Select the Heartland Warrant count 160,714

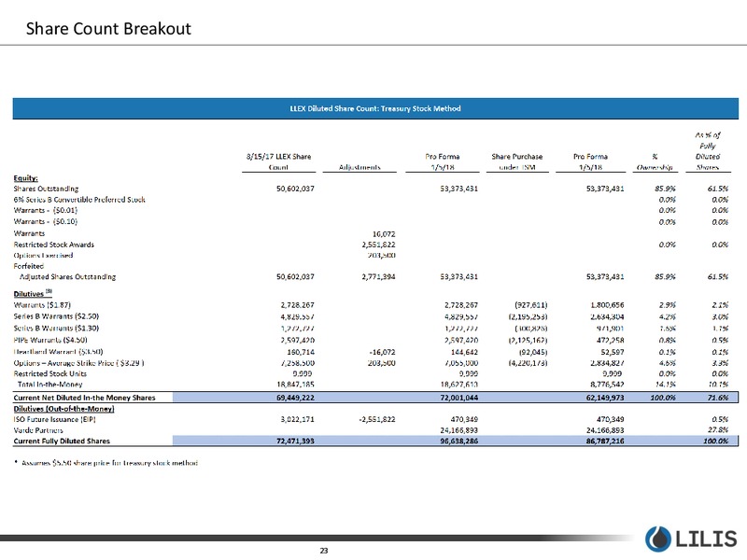[301, 352]
